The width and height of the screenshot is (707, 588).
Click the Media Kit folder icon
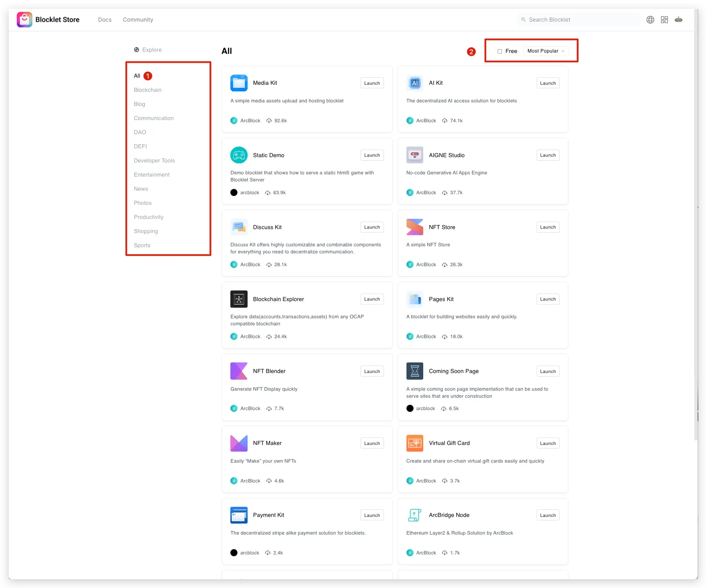pos(239,83)
